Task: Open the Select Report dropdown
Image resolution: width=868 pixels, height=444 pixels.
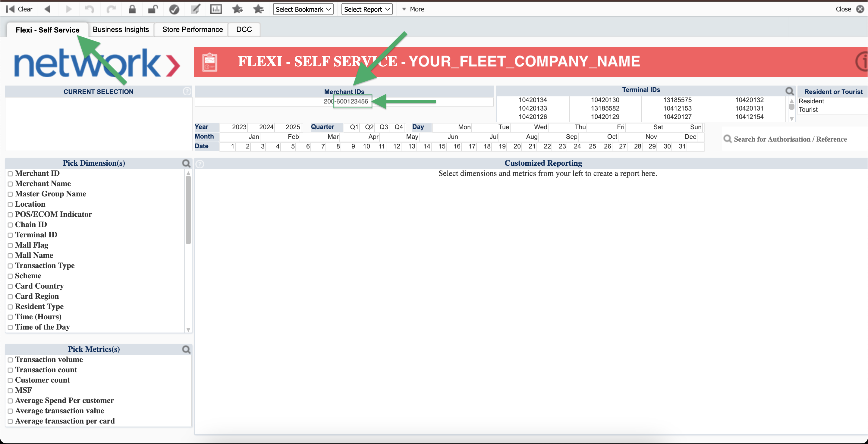Action: click(x=366, y=9)
